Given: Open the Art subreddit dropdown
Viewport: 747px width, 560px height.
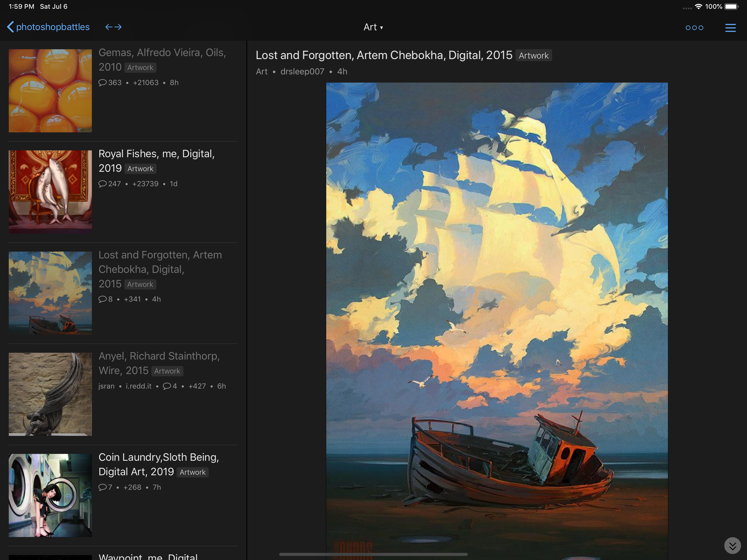Looking at the screenshot, I should click(x=373, y=27).
